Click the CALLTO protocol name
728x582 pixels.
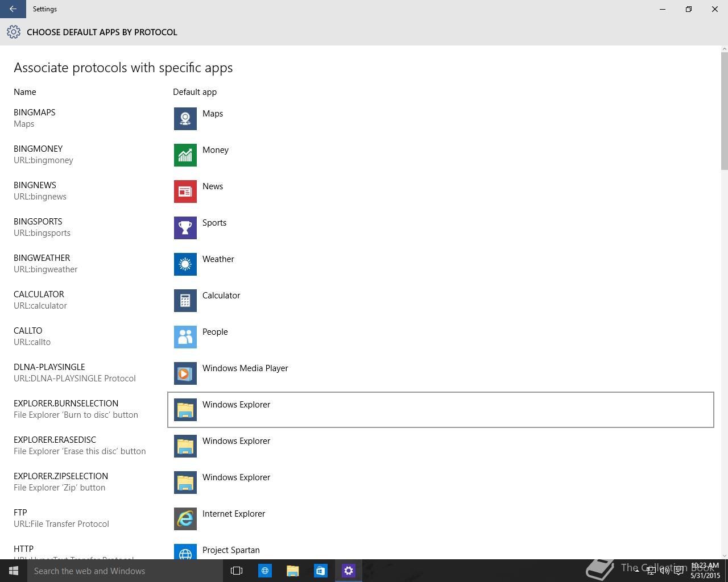[28, 330]
